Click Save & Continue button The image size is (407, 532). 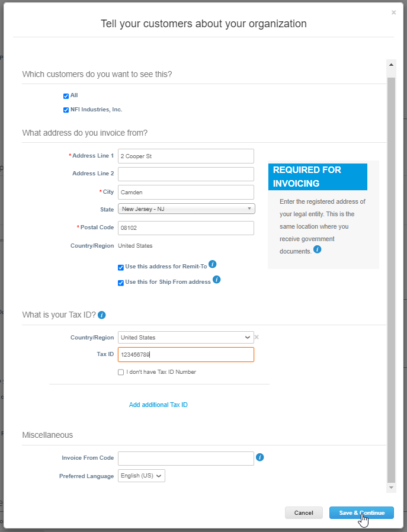[361, 513]
